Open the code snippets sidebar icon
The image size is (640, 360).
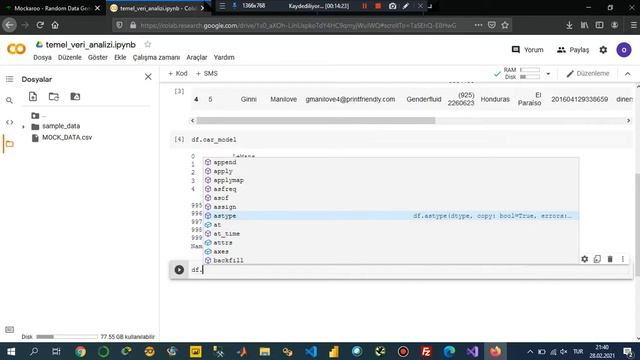pos(9,122)
